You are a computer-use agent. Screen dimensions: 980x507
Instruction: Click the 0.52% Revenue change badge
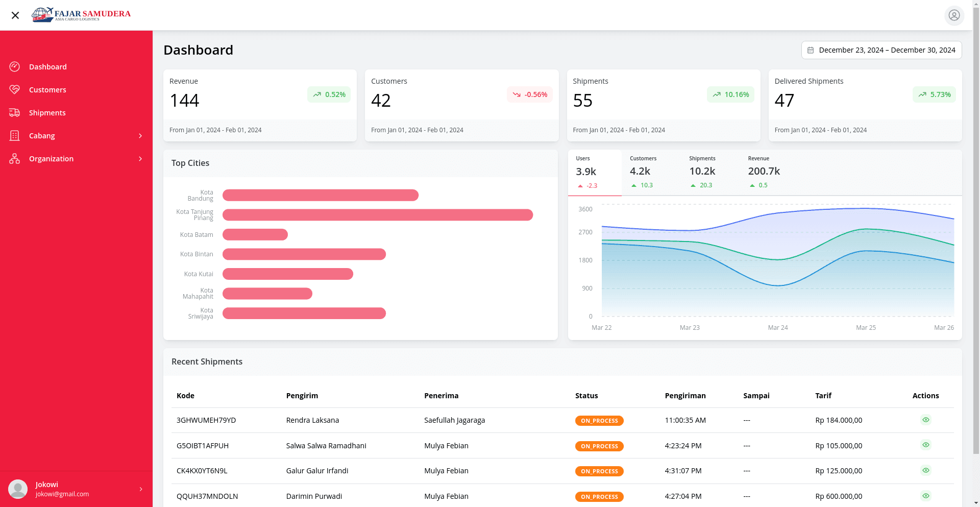point(329,94)
